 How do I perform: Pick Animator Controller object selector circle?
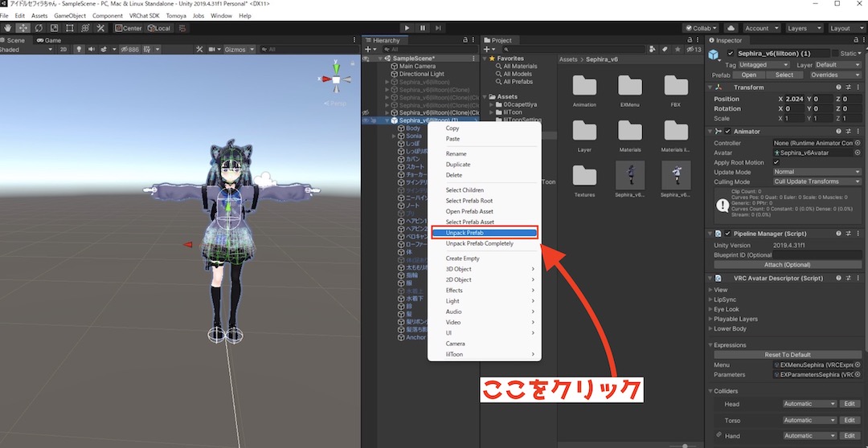pos(858,143)
